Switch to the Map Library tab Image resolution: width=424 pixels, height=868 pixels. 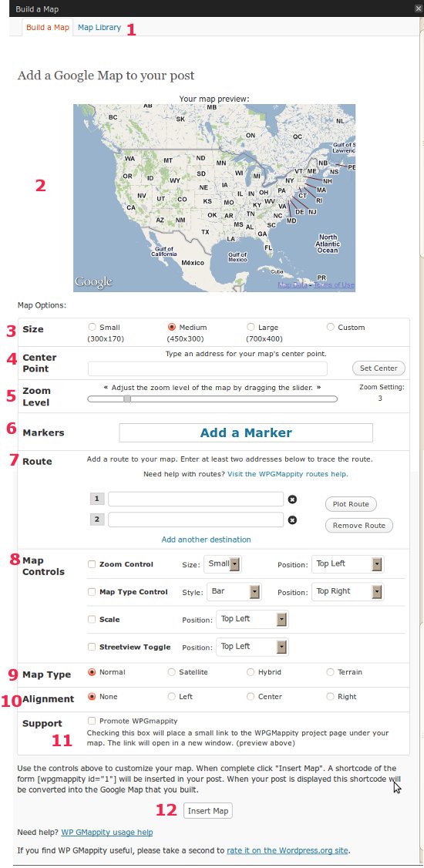[x=99, y=27]
